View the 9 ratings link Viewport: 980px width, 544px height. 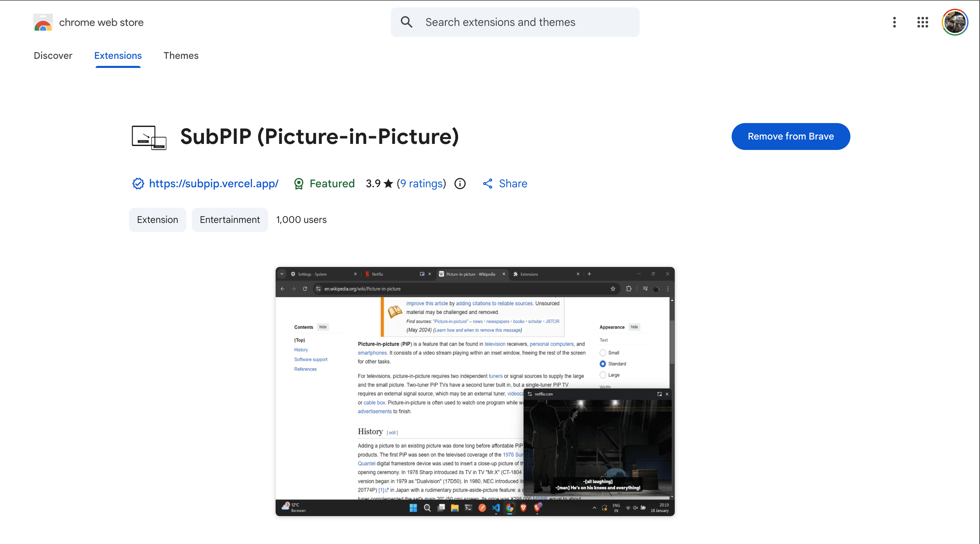421,184
